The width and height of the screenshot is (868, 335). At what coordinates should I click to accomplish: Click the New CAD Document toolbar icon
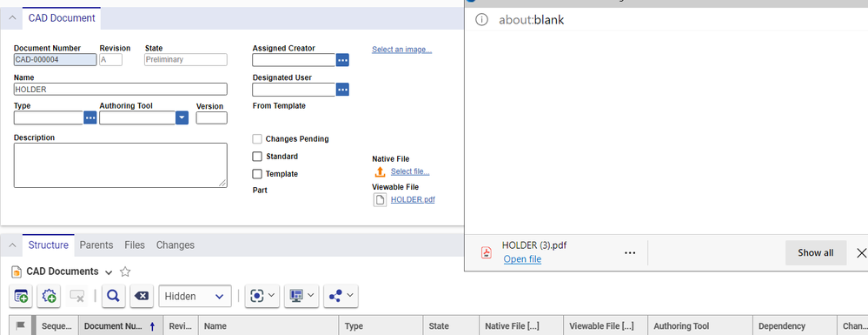pos(21,296)
